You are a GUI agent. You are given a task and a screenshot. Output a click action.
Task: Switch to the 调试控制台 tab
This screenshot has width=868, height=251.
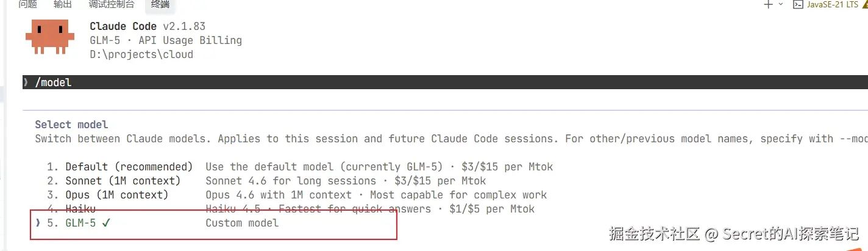coord(111,5)
